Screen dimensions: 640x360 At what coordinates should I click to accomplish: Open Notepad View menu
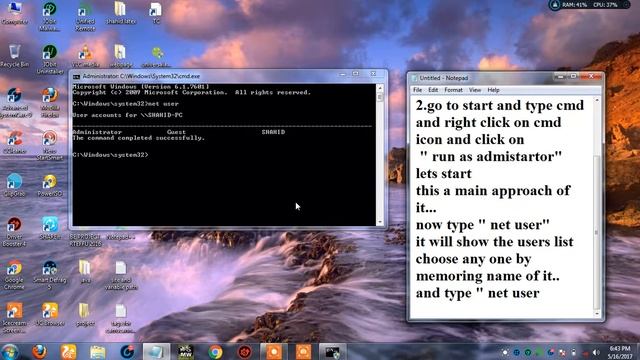coord(475,90)
